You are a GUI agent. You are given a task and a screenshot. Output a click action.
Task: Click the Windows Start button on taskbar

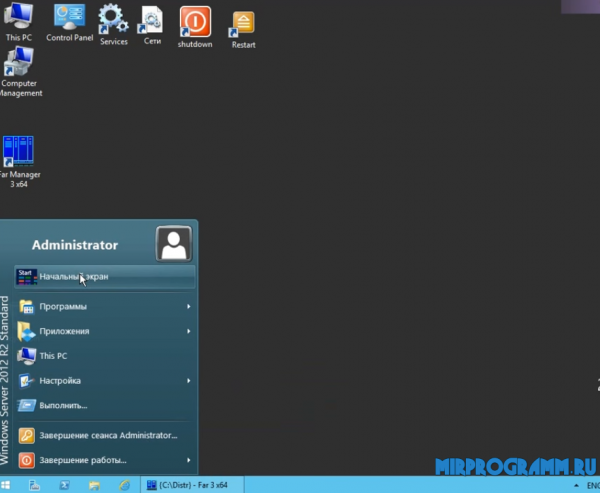[x=5, y=485]
